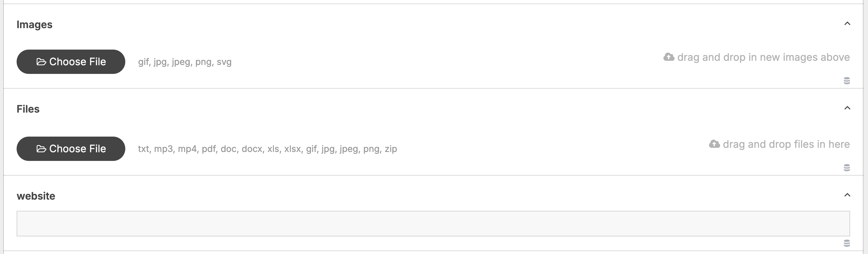Click the Files section heading
This screenshot has width=868, height=254.
(x=28, y=109)
